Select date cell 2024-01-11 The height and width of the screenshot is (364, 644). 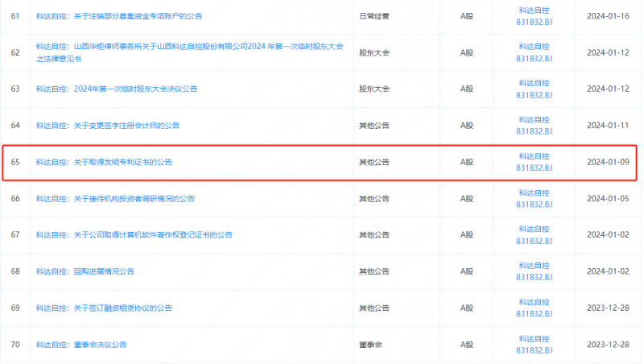click(608, 126)
